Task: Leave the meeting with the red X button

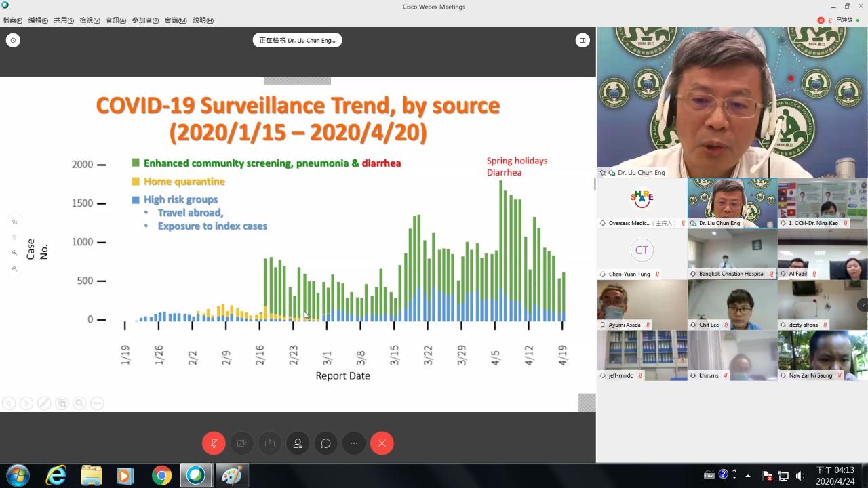Action: (382, 443)
